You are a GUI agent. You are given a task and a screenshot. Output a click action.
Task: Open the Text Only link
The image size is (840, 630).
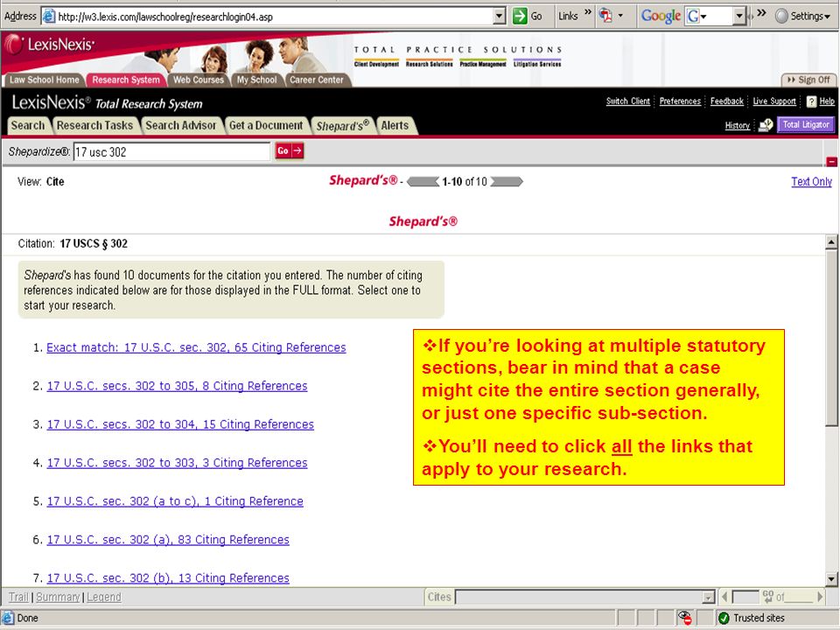click(812, 182)
